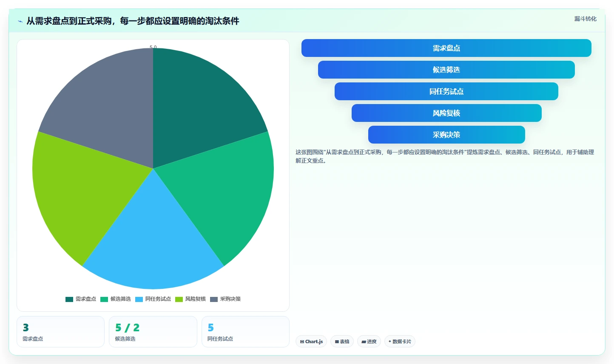
Task: Click the description paragraph under the funnel
Action: coord(445,156)
